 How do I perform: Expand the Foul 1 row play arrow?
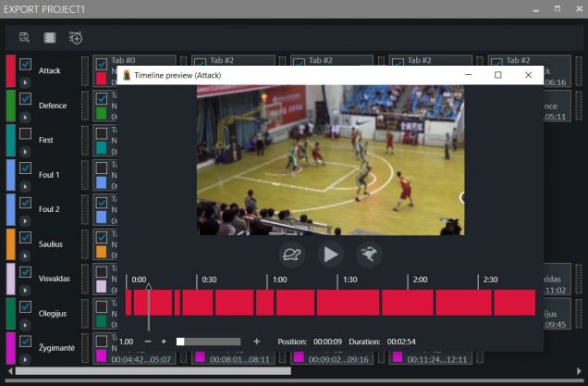tap(25, 186)
